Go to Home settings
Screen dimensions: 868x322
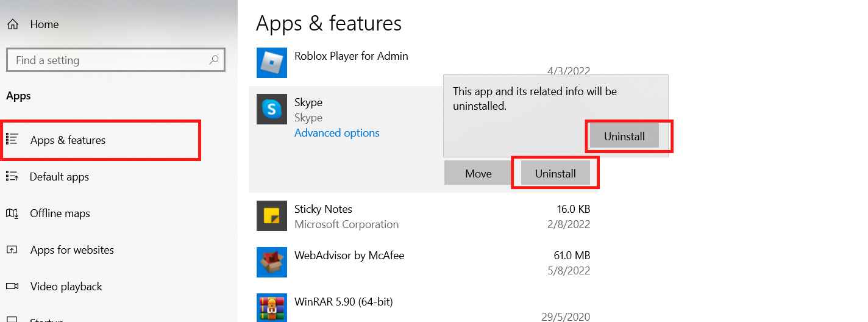coord(44,24)
